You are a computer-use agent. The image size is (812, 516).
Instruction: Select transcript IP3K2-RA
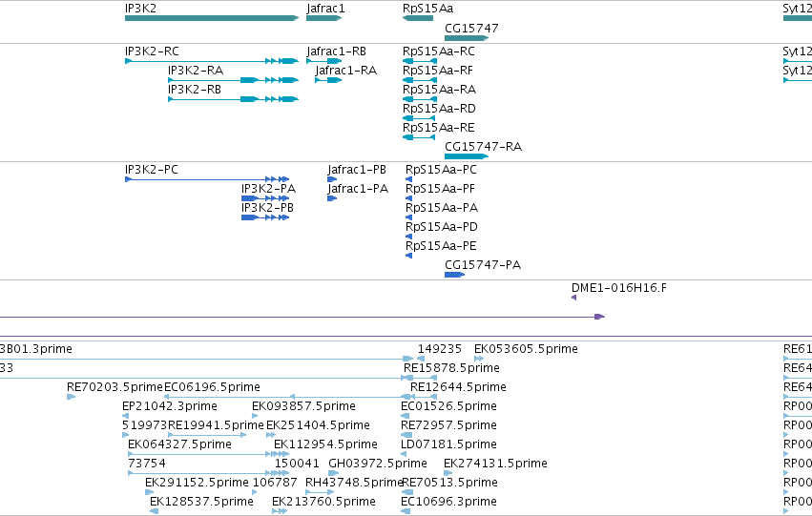pyautogui.click(x=233, y=80)
